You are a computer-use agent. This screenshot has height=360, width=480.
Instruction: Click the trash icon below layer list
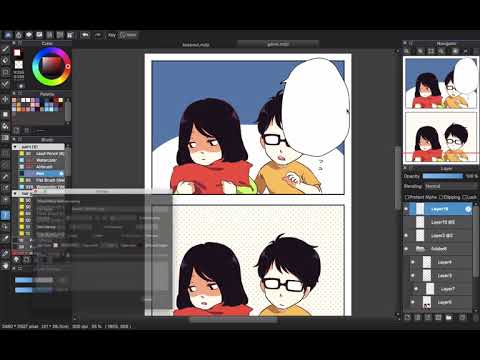pyautogui.click(x=476, y=317)
